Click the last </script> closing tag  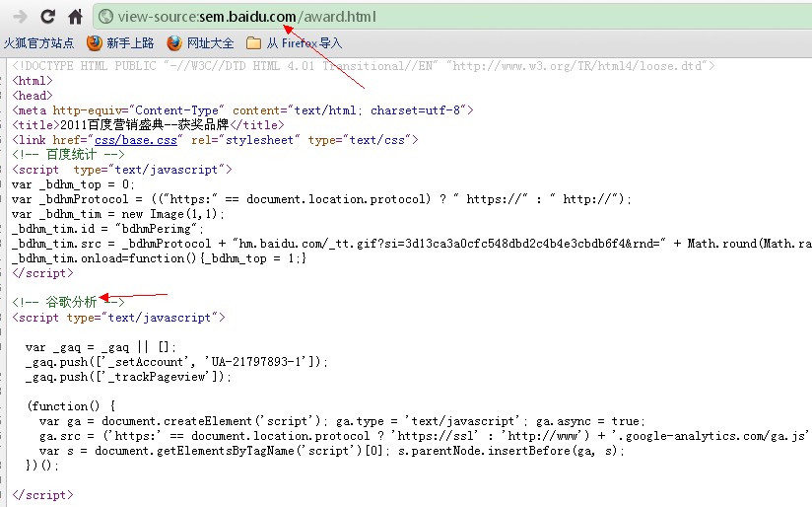pyautogui.click(x=42, y=495)
